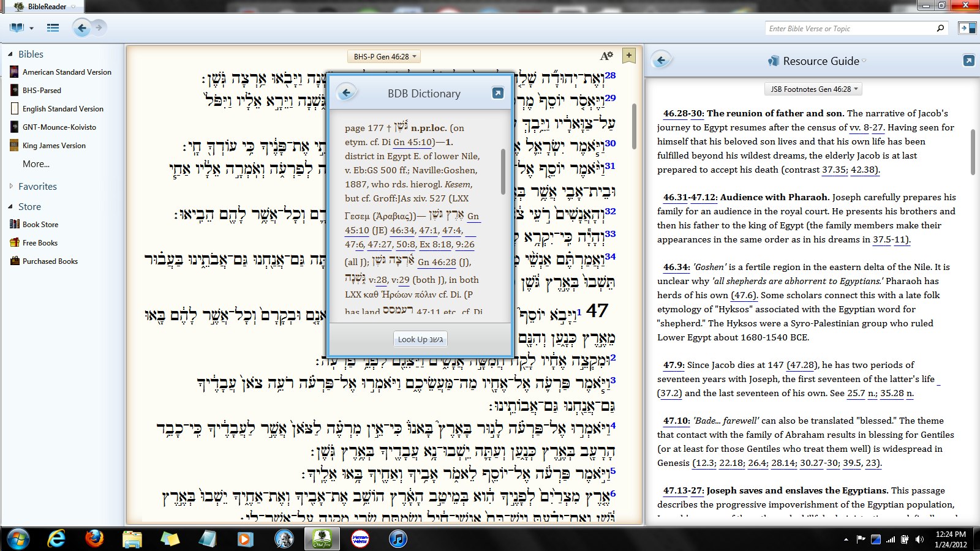Select English Standard Version in the sidebar

[63, 108]
